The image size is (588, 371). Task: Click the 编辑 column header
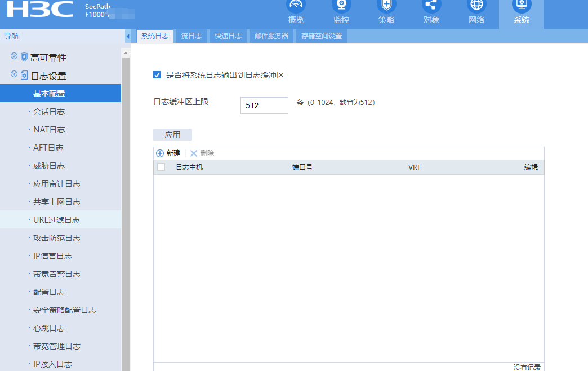click(x=531, y=167)
